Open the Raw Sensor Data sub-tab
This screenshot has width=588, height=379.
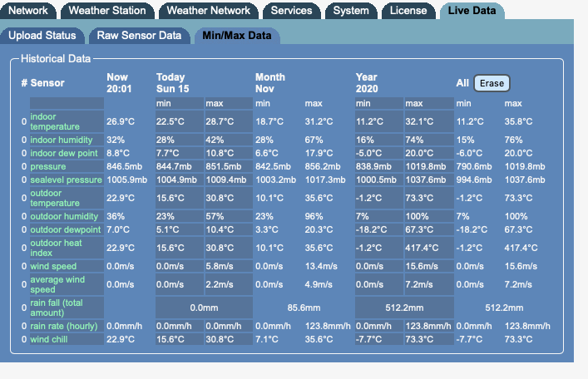(139, 36)
